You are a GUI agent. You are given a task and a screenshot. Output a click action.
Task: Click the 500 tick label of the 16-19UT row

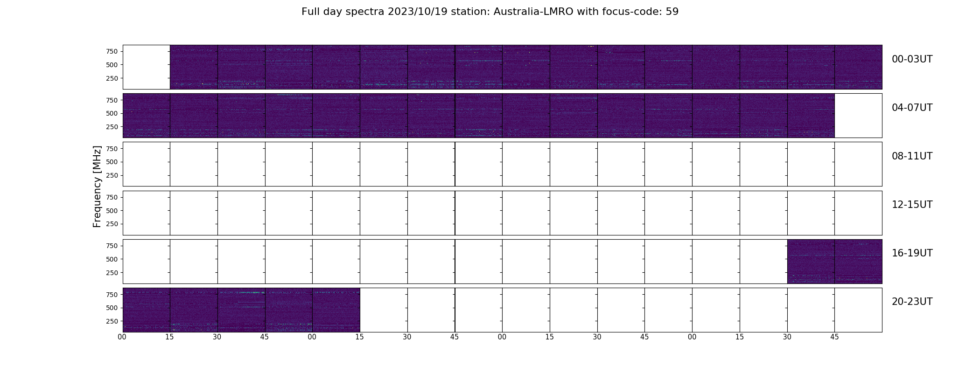click(x=112, y=259)
